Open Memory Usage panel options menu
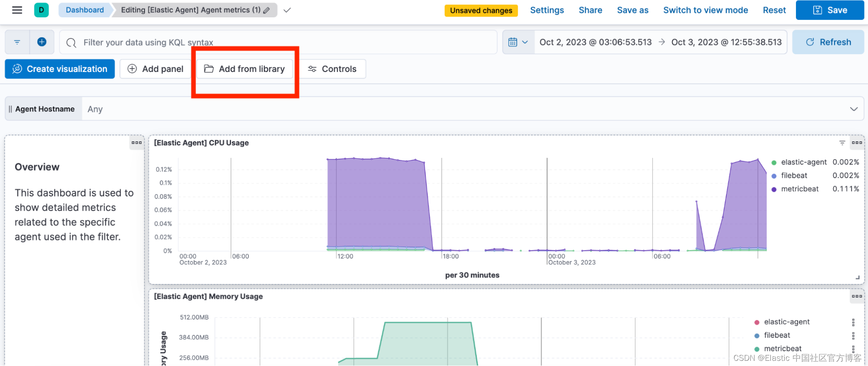Image resolution: width=868 pixels, height=366 pixels. 857,296
